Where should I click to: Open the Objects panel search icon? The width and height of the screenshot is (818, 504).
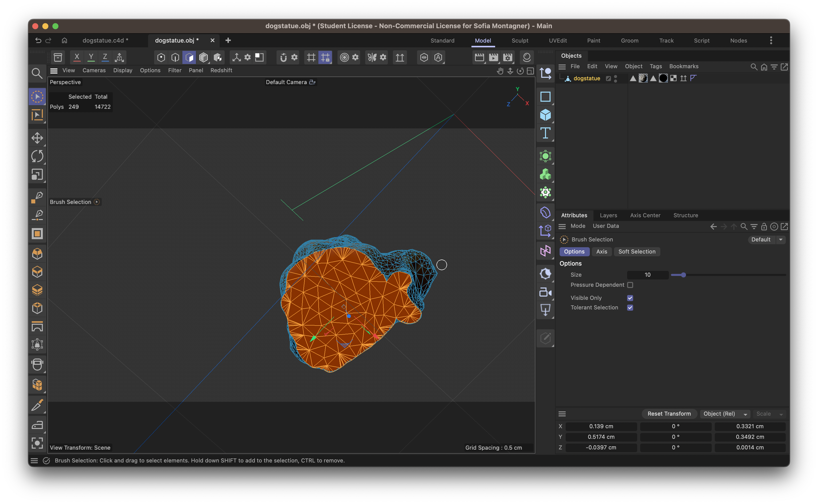(754, 67)
